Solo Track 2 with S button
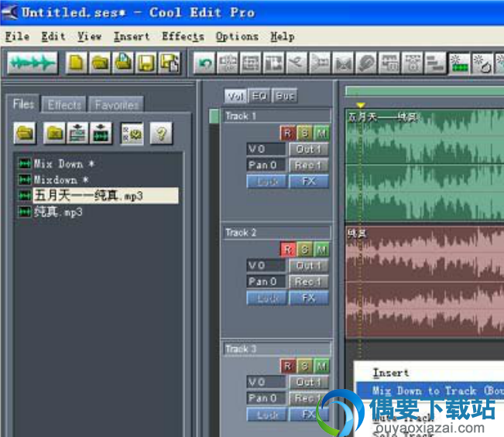Image resolution: width=504 pixels, height=437 pixels. [304, 250]
